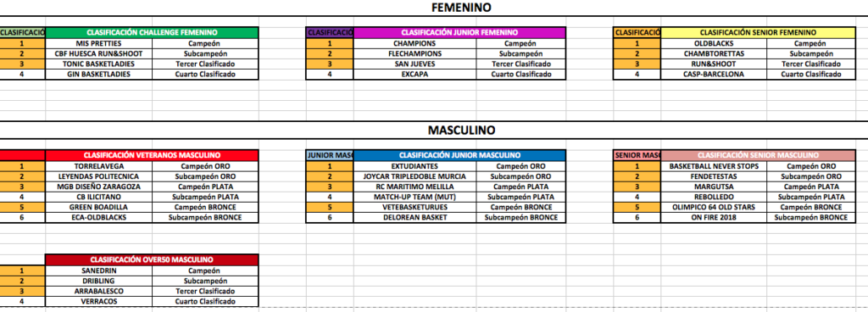
Task: Select the JOYCAR TRIPLEDOBLE MURCIA cell
Action: pyautogui.click(x=415, y=176)
